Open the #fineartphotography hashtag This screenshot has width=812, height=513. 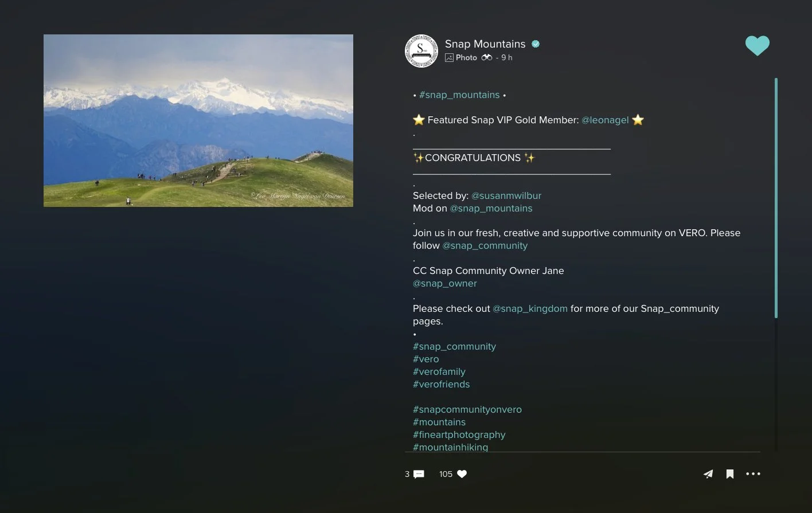click(459, 435)
